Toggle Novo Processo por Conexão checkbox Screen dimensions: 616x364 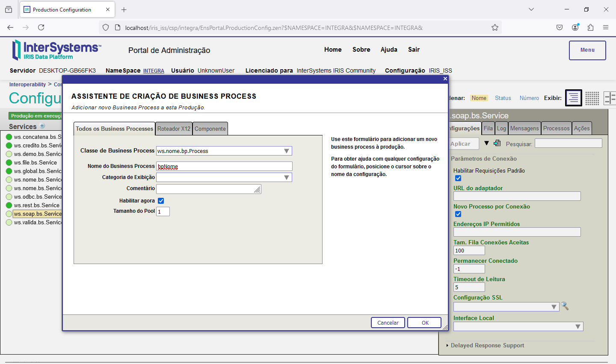pos(458,214)
